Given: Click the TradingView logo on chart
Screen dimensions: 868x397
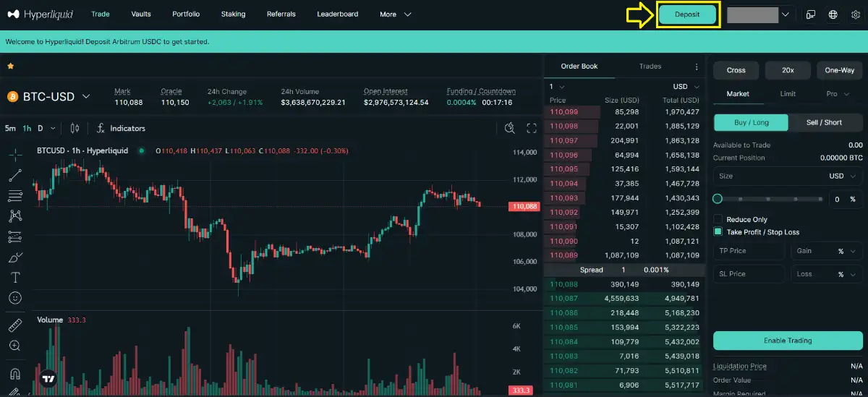Looking at the screenshot, I should (48, 378).
